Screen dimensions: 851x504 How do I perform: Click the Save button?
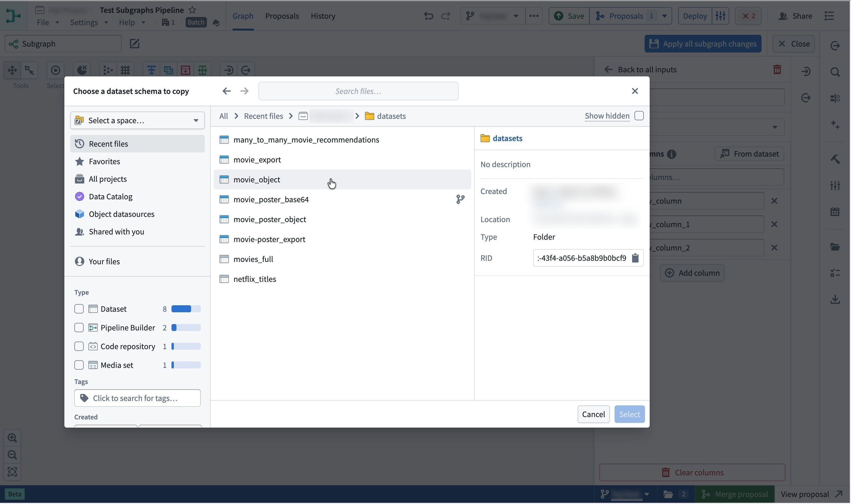pyautogui.click(x=569, y=16)
